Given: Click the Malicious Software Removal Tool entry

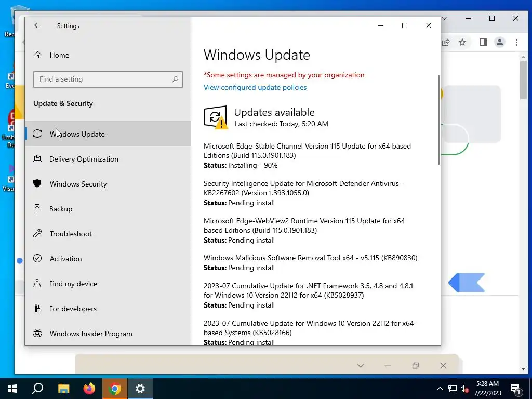Looking at the screenshot, I should tap(311, 258).
